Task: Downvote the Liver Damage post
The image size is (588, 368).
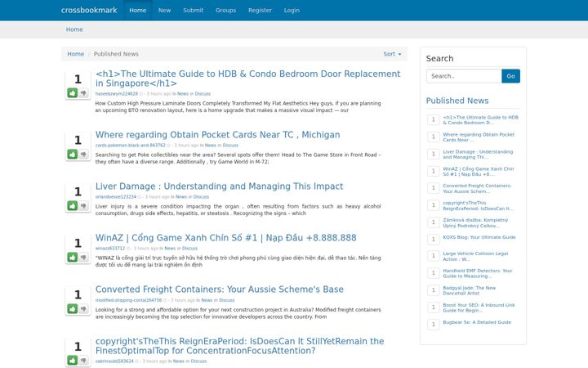Action: (83, 205)
